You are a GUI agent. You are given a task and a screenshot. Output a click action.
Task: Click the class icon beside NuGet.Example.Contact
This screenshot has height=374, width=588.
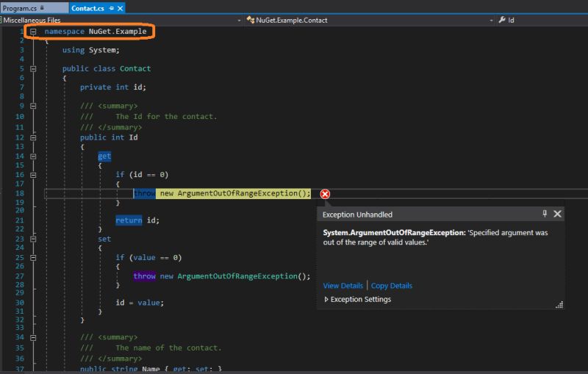250,21
